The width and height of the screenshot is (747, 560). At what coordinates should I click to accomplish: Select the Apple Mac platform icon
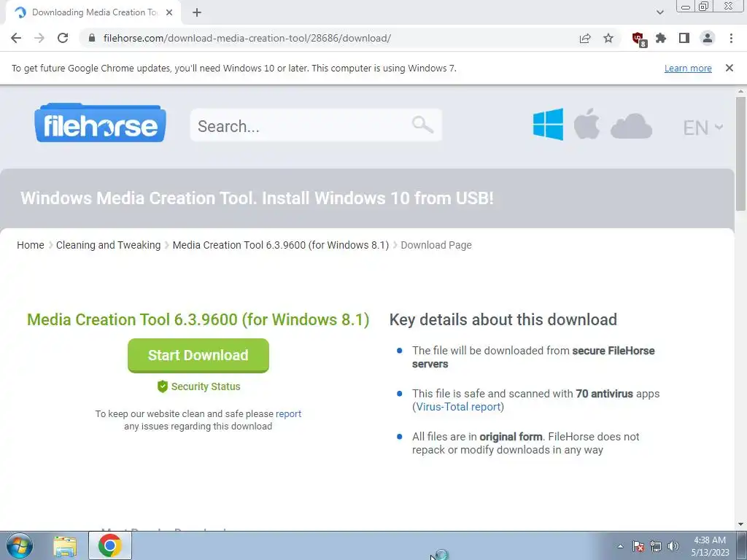point(587,124)
